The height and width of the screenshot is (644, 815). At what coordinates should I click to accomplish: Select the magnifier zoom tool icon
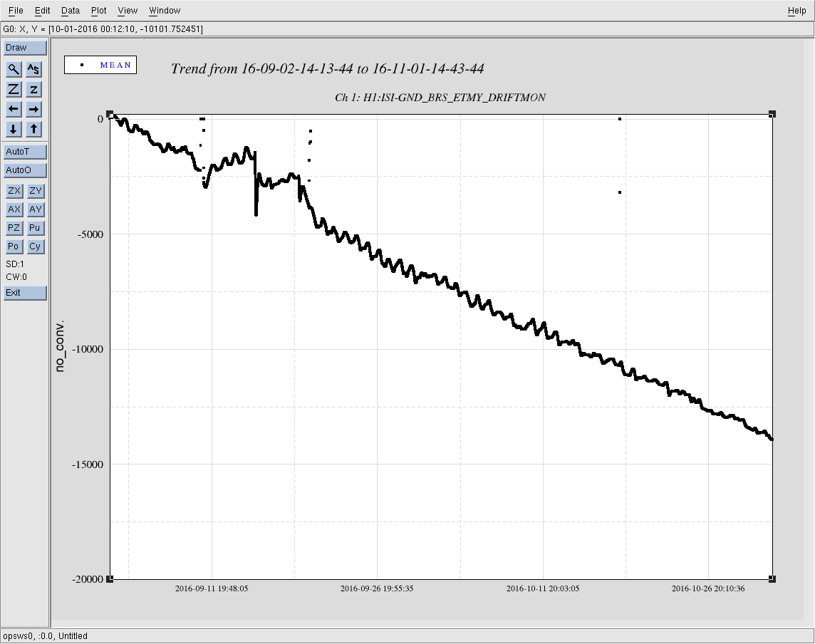pyautogui.click(x=14, y=69)
